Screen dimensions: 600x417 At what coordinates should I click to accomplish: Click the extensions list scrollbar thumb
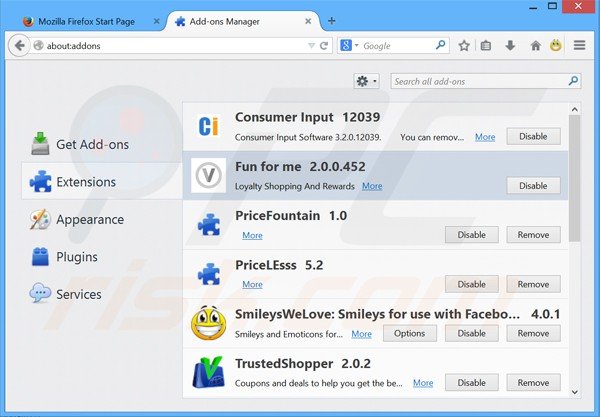click(x=574, y=178)
